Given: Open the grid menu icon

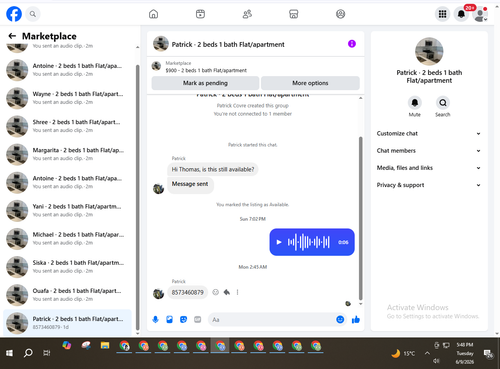Looking at the screenshot, I should (442, 14).
